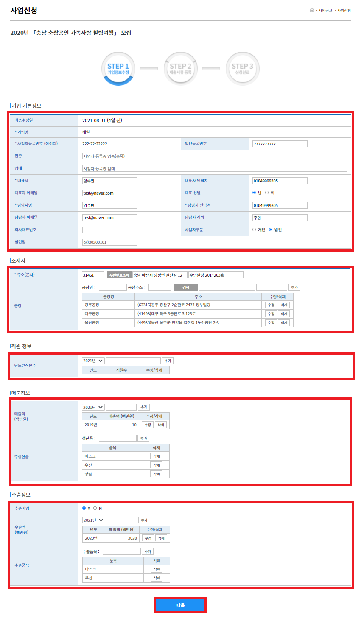Select 남 for 대표 성별
The image size is (364, 632).
(x=254, y=193)
